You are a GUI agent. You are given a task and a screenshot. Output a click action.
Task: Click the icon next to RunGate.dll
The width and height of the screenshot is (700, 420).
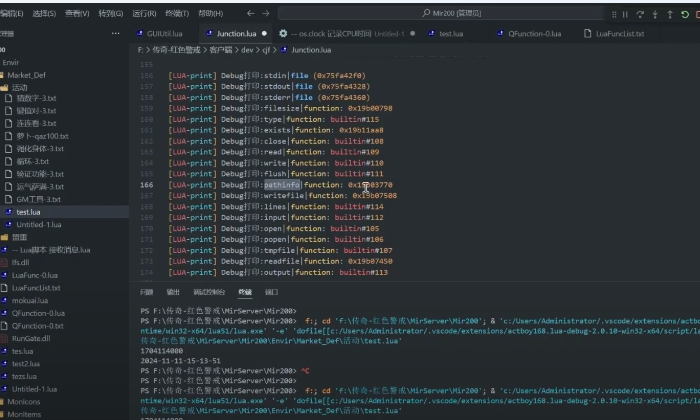pos(5,338)
